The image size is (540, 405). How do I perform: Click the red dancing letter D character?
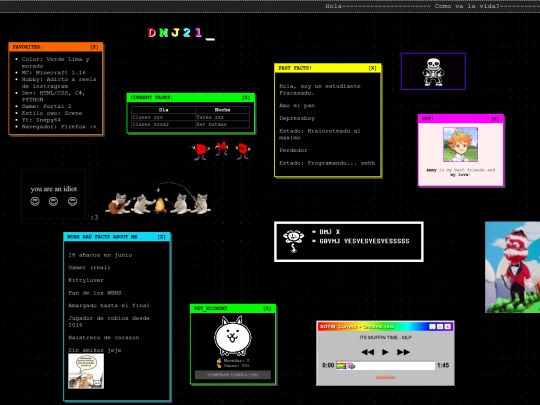point(201,152)
